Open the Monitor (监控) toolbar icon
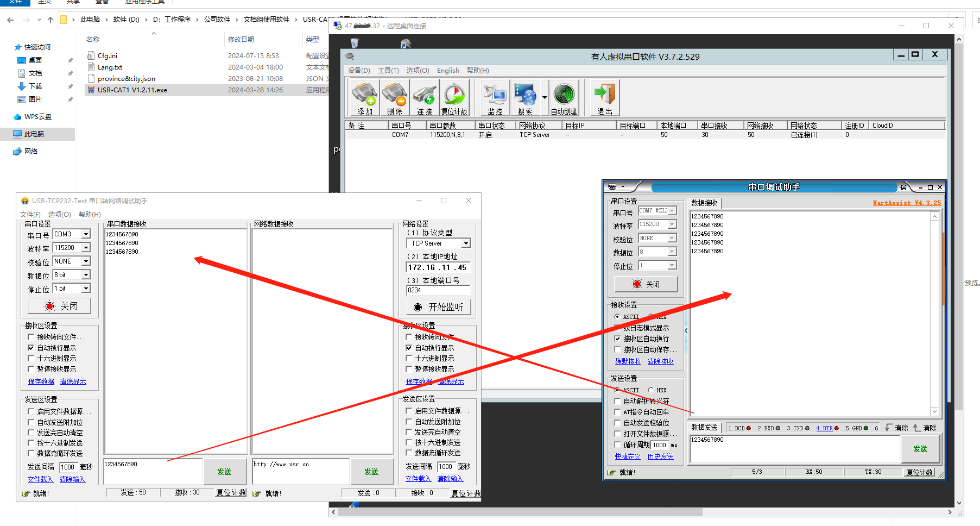980x526 pixels. pyautogui.click(x=495, y=98)
